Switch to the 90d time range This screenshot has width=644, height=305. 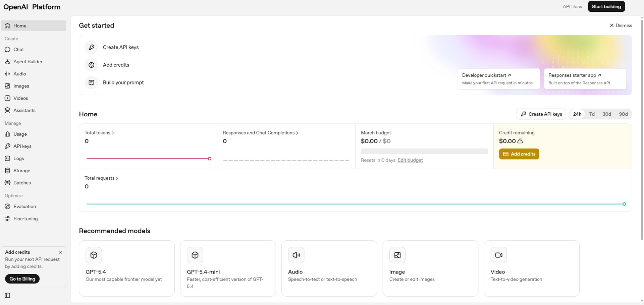[623, 114]
